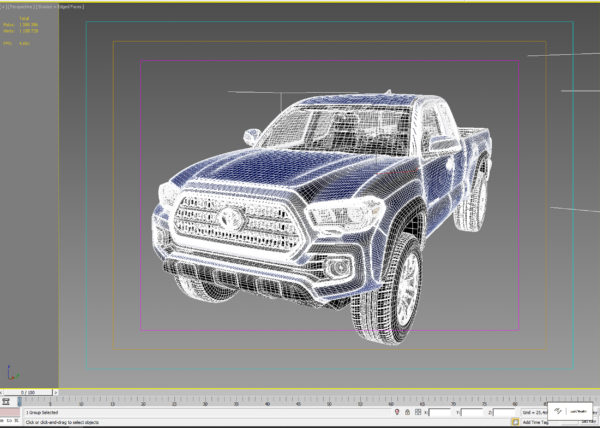This screenshot has height=428, width=600.
Task: Open the Mini Curve Editor icon
Action: (x=6, y=402)
